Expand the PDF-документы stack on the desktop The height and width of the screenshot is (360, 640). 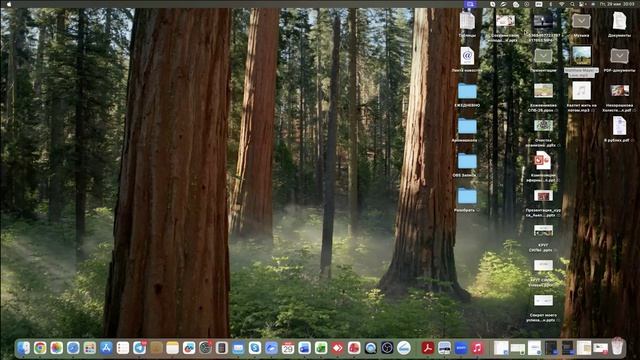pyautogui.click(x=619, y=56)
